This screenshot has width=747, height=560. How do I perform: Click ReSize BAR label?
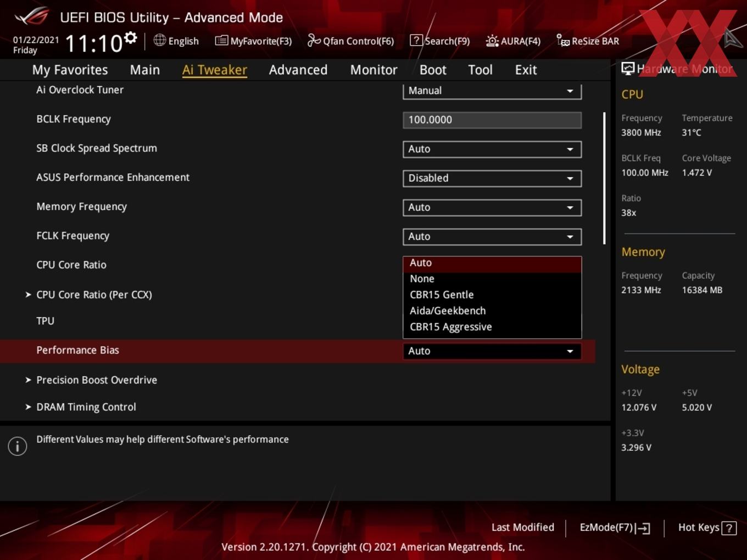tap(595, 41)
